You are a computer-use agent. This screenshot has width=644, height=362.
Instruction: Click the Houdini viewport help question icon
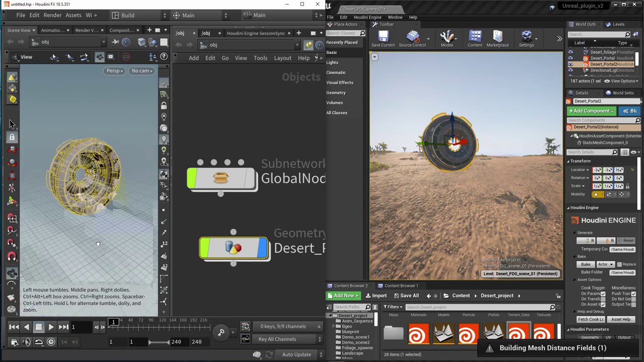[164, 57]
